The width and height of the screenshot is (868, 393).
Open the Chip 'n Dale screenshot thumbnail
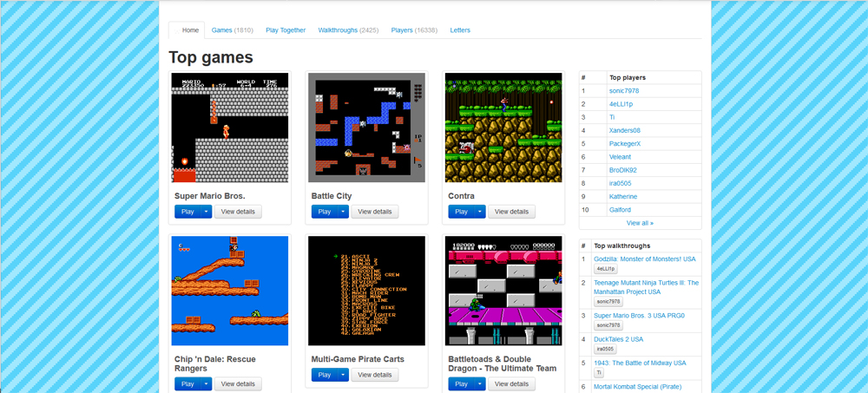[230, 291]
